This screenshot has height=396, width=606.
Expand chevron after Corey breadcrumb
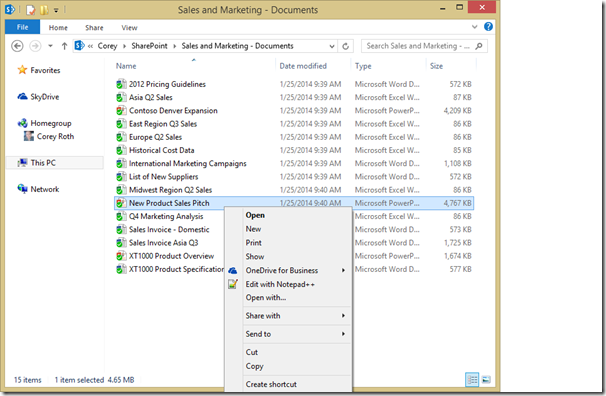[x=124, y=46]
